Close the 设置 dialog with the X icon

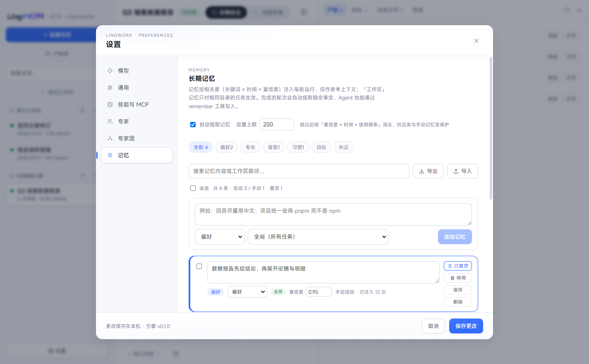point(476,41)
